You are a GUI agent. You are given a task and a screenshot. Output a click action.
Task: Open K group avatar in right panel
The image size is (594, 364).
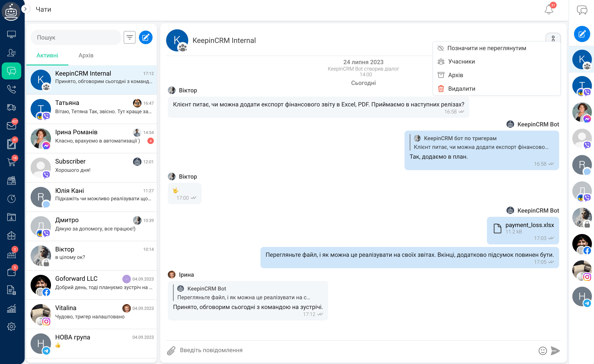pos(582,59)
